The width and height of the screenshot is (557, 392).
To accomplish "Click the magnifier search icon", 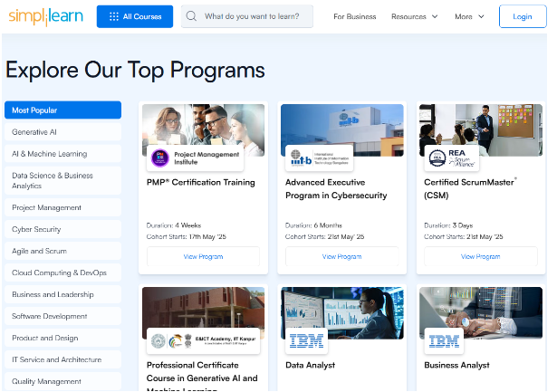I will (191, 16).
